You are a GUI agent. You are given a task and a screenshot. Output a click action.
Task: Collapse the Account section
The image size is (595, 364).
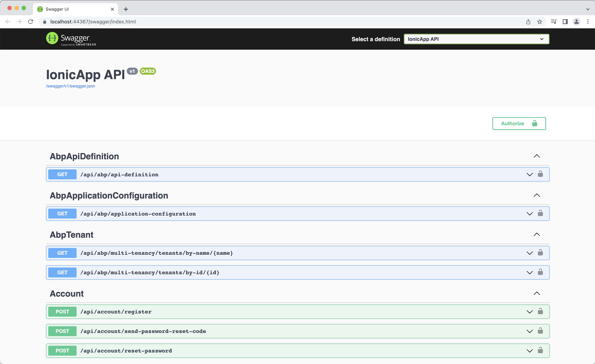point(536,293)
